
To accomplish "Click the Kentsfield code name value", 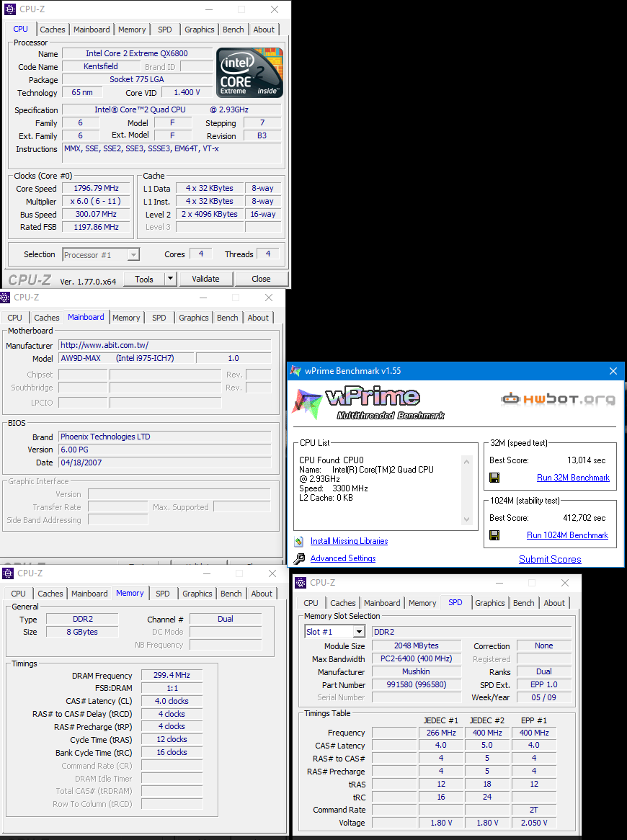I will (101, 66).
